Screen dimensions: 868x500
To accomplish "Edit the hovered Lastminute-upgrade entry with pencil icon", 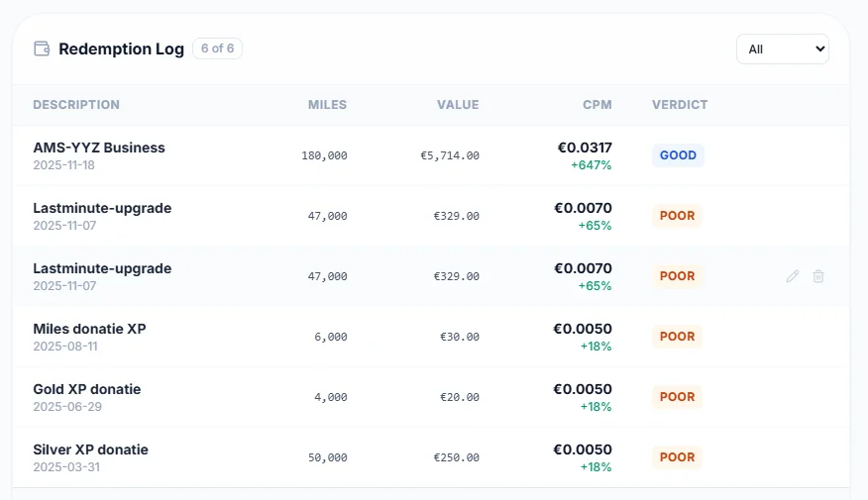I will point(792,276).
